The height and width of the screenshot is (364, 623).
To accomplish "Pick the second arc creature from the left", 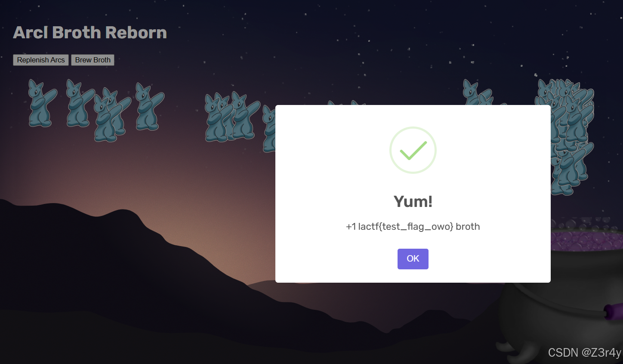I will pos(80,103).
